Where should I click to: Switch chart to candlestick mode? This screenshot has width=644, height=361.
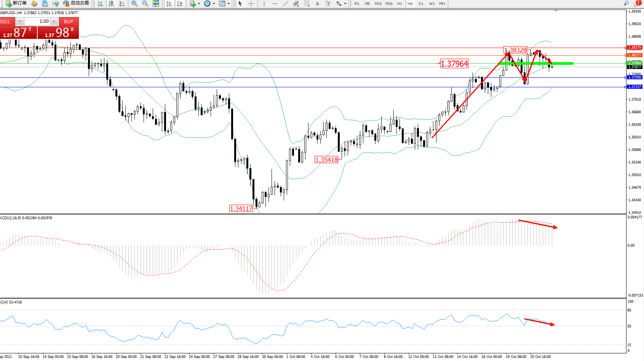point(111,3)
